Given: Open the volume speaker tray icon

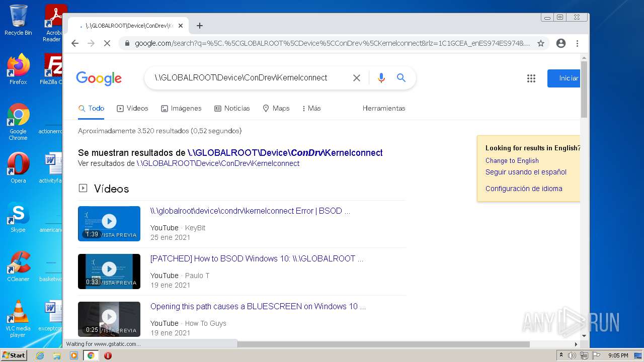Looking at the screenshot, I should pyautogui.click(x=572, y=355).
